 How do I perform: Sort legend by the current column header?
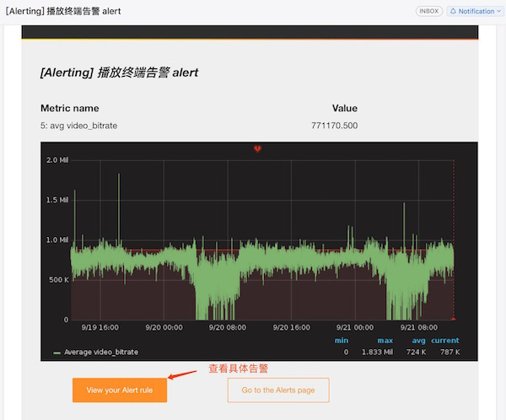444,341
